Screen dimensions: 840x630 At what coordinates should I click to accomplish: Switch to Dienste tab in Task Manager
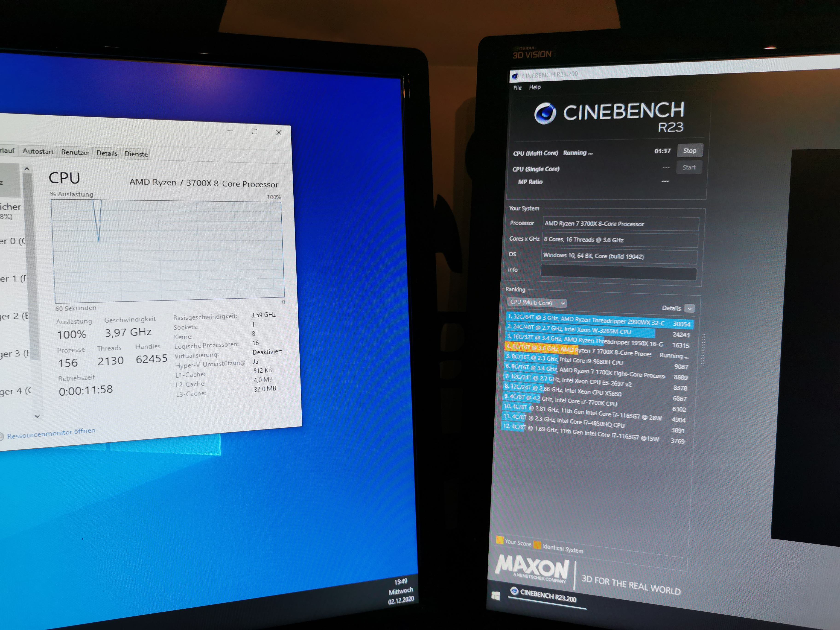[x=136, y=154]
